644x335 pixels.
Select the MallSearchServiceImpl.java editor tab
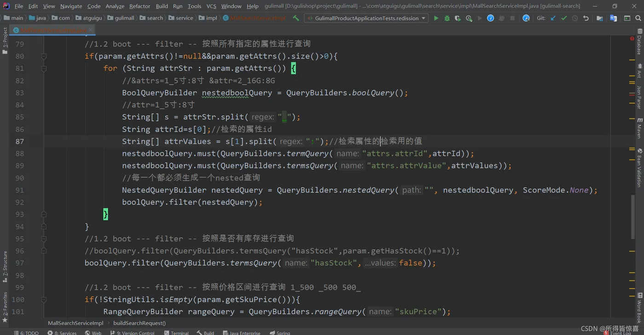pos(53,29)
